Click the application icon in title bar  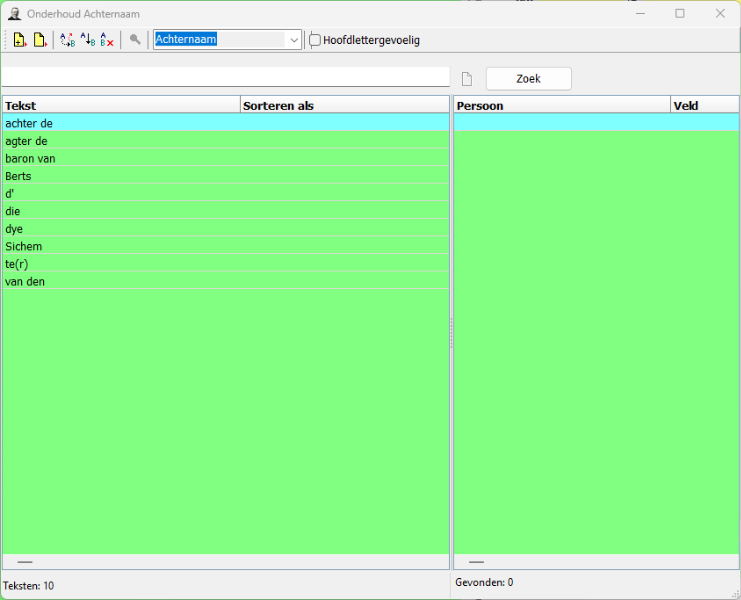tap(14, 14)
